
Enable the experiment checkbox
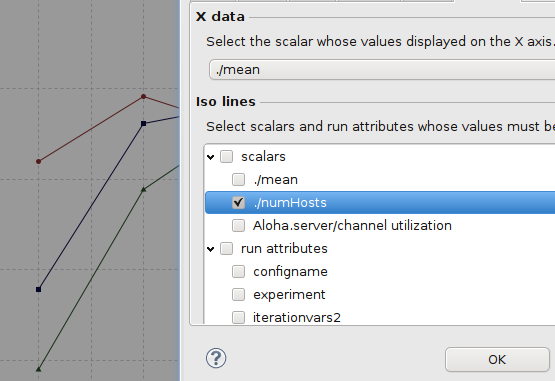tap(238, 295)
